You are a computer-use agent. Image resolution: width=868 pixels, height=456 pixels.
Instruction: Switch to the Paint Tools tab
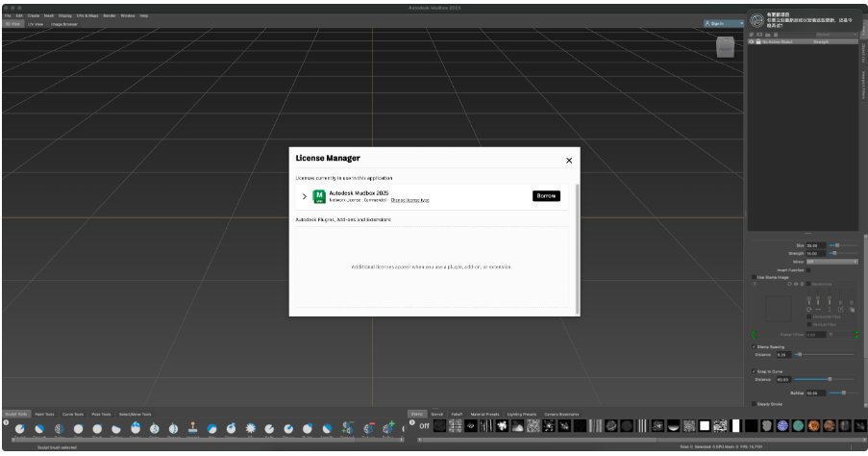[x=45, y=415]
